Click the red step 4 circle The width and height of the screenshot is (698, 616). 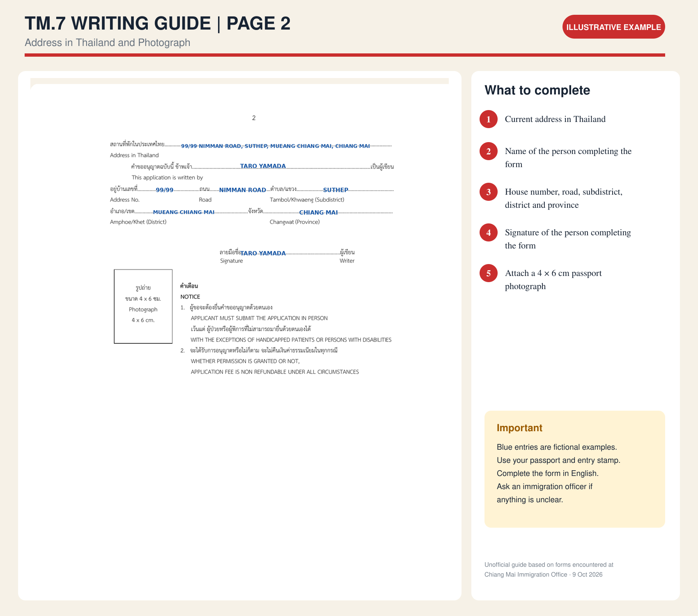coord(489,232)
